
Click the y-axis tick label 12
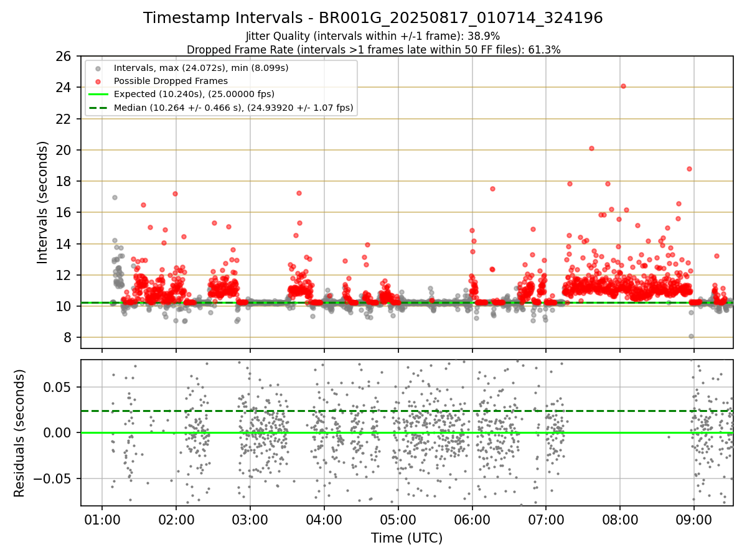64,275
